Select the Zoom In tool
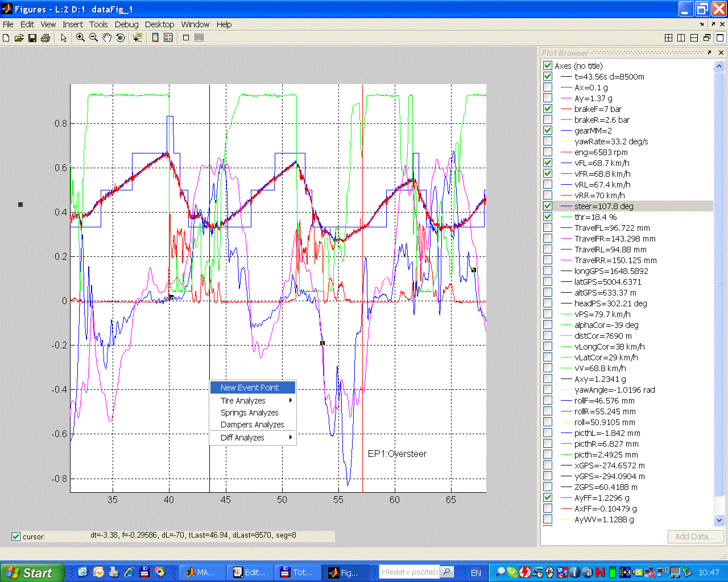 [x=80, y=38]
